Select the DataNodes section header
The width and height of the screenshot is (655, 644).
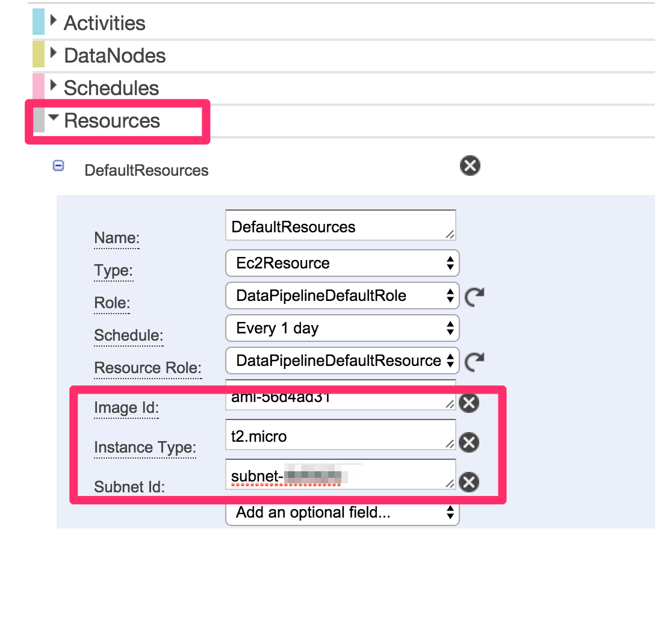(114, 55)
